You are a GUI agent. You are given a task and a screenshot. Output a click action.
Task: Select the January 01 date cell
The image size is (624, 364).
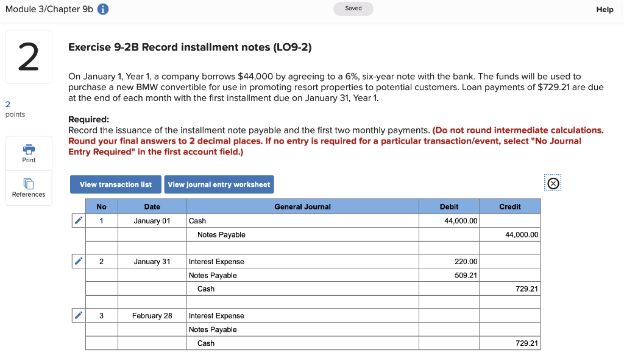tap(152, 220)
